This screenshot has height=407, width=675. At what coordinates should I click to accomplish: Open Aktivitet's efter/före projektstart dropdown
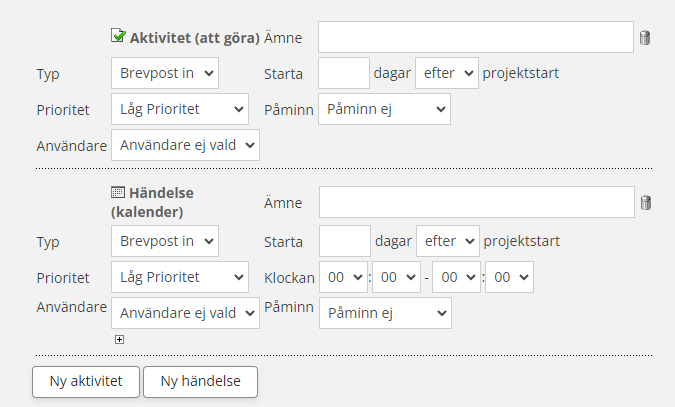pos(447,73)
